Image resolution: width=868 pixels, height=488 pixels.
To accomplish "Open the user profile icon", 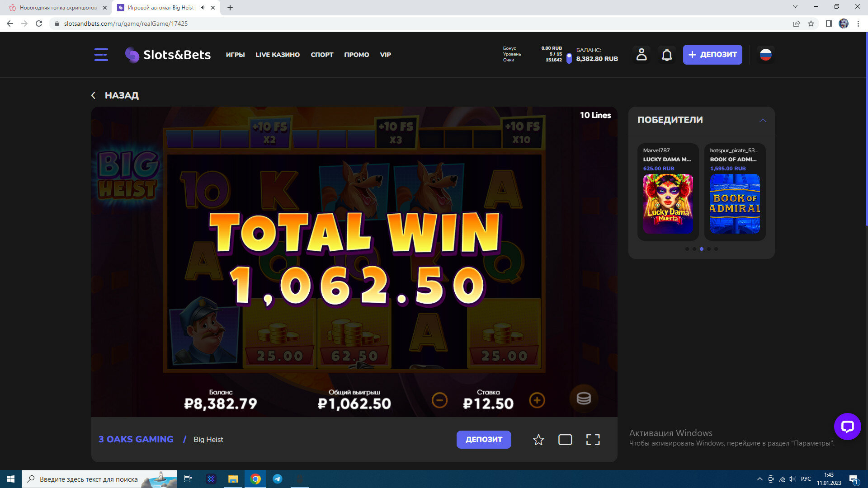I will tap(641, 55).
